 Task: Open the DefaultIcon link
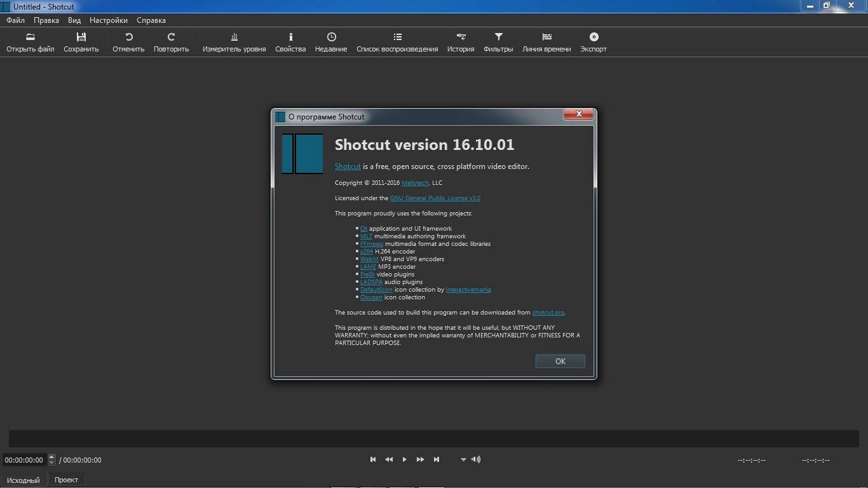pos(376,290)
